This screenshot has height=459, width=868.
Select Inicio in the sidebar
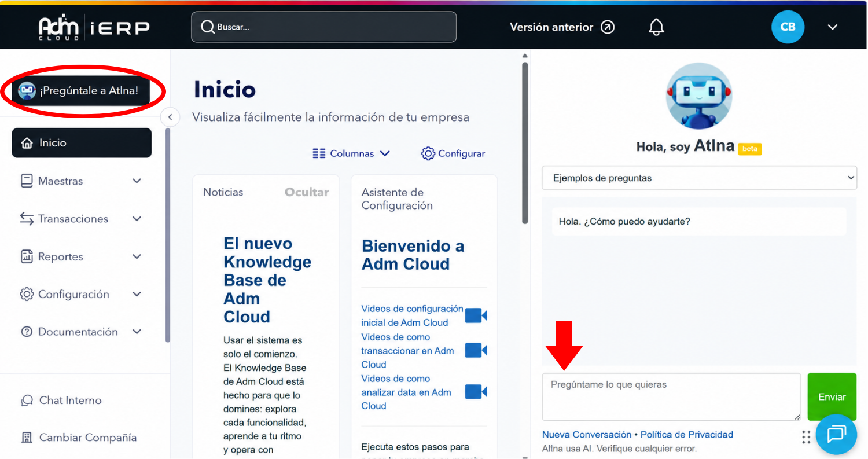click(82, 143)
